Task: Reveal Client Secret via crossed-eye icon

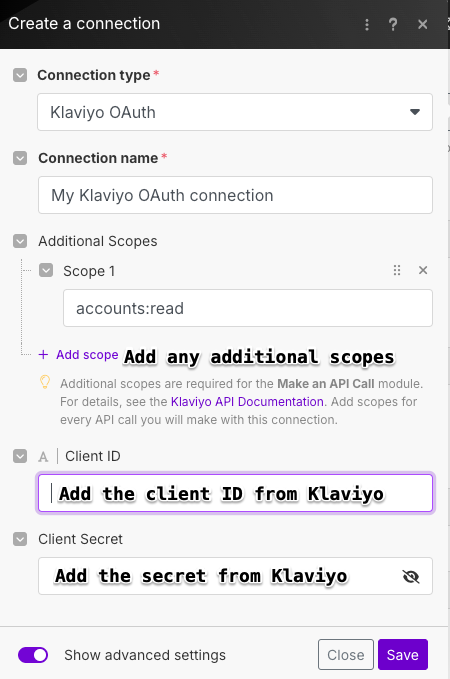Action: [411, 576]
